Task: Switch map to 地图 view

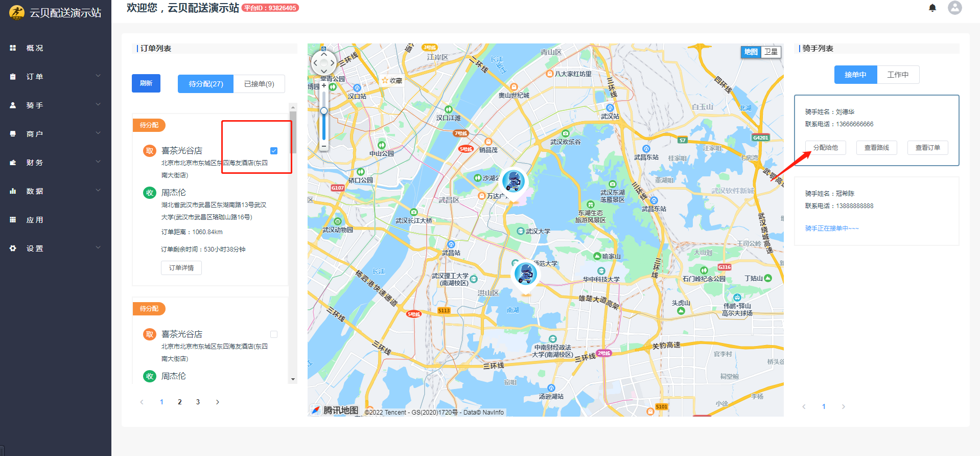Action: coord(751,52)
